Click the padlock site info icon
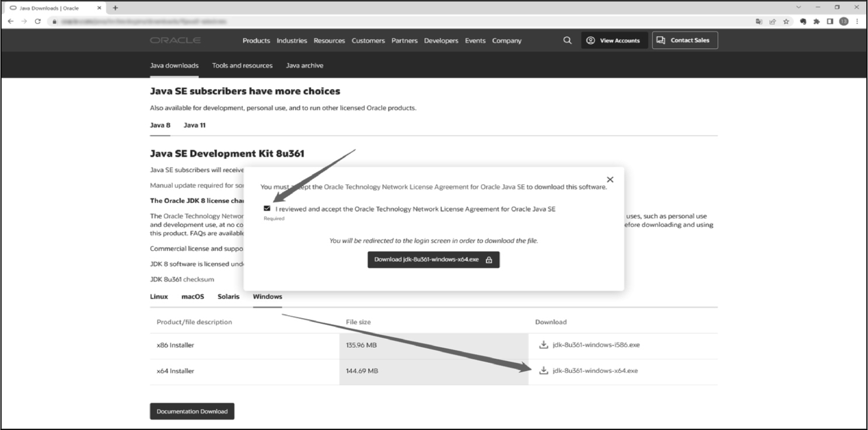The height and width of the screenshot is (430, 868). click(54, 21)
